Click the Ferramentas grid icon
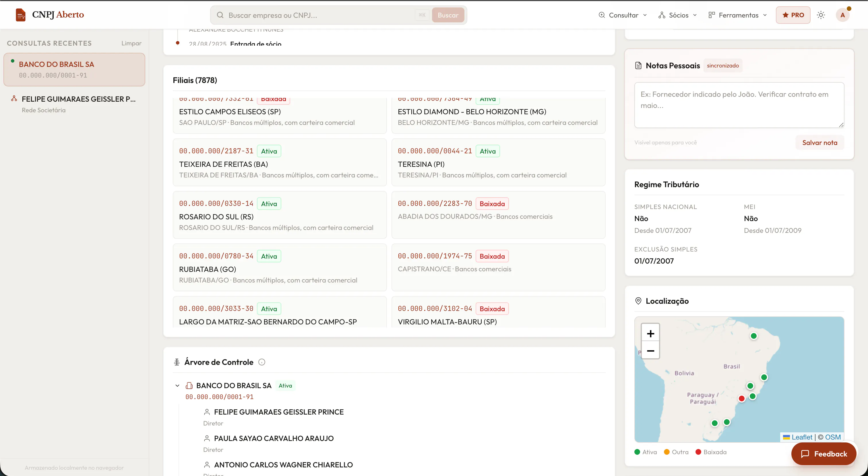The image size is (868, 476). (711, 15)
